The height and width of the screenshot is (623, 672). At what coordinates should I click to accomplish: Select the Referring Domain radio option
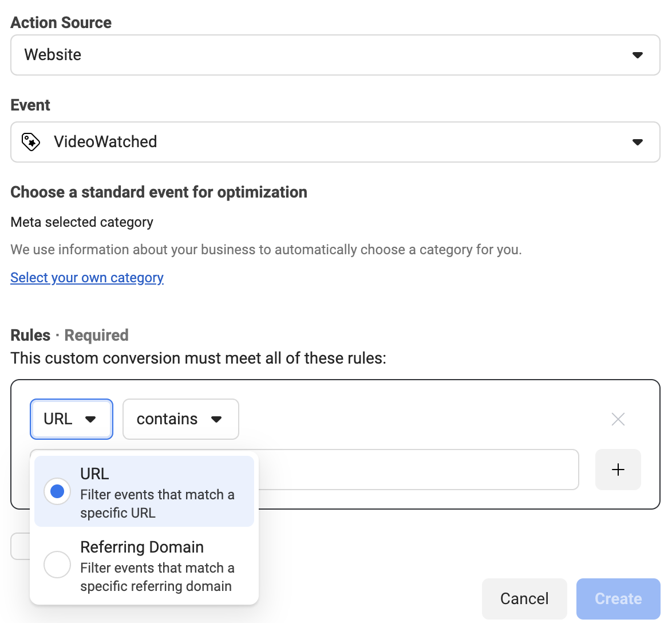57,565
